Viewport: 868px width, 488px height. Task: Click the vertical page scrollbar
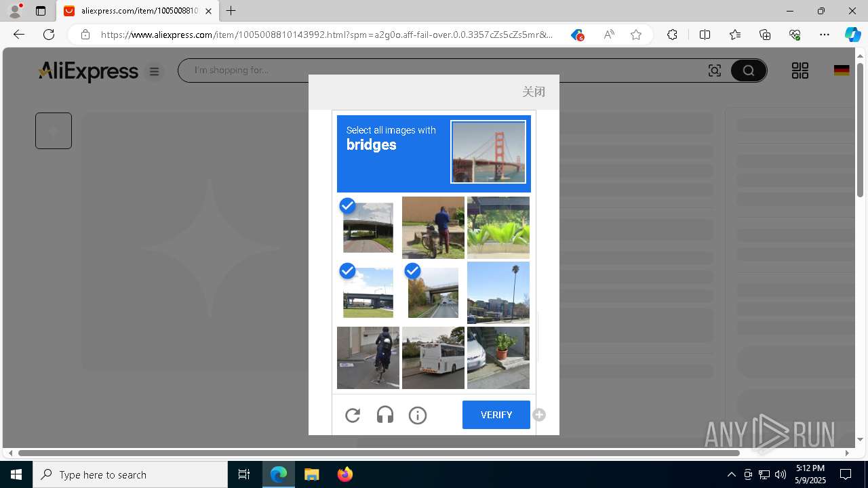click(861, 129)
